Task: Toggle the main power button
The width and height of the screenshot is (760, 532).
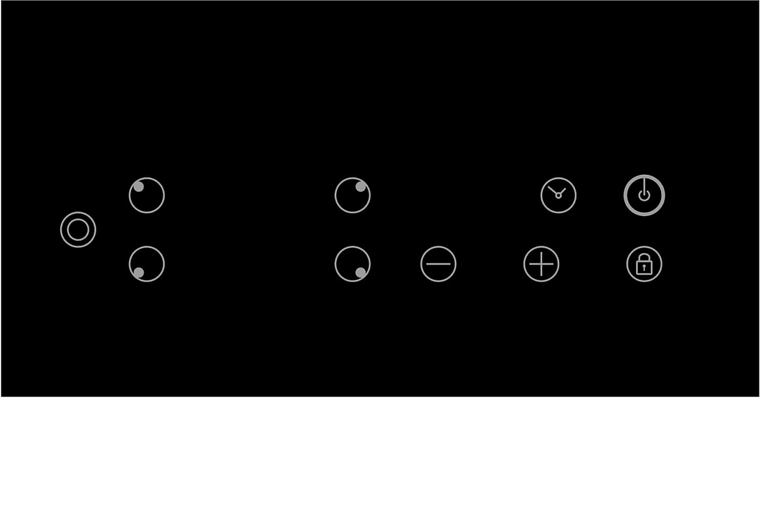Action: pos(644,195)
